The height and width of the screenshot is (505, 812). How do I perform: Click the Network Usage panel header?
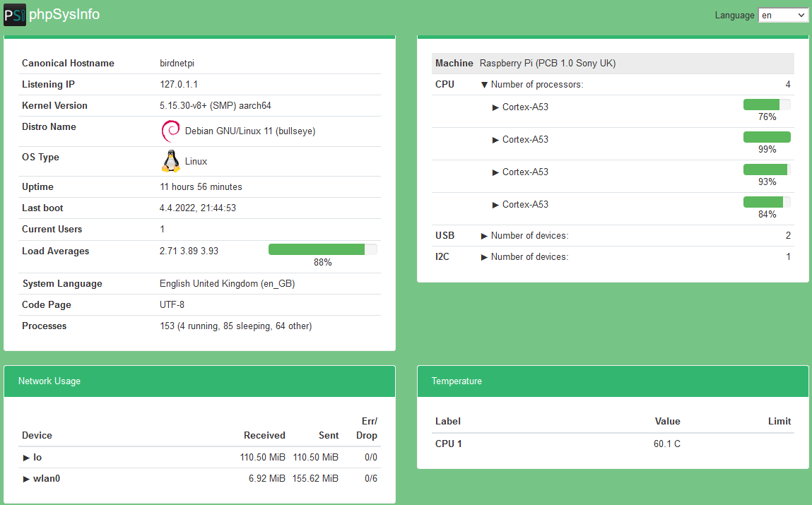coord(49,381)
